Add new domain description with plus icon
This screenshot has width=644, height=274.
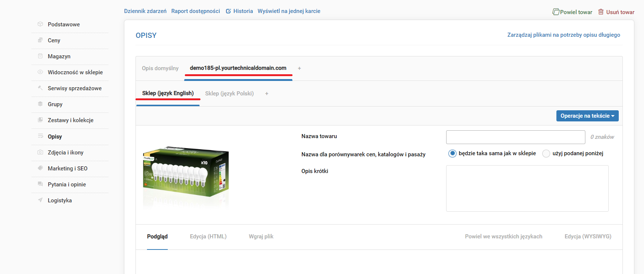coord(299,68)
